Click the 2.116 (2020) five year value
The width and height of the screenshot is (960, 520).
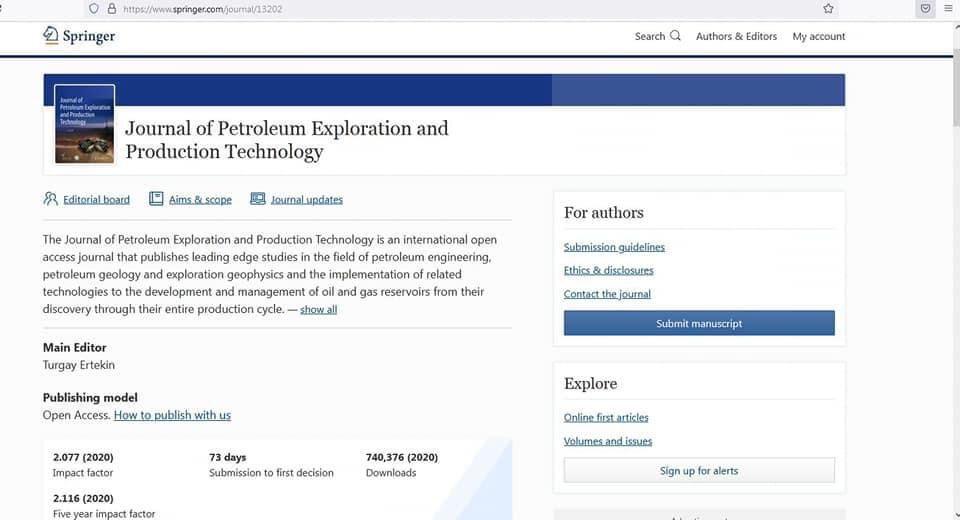point(83,498)
